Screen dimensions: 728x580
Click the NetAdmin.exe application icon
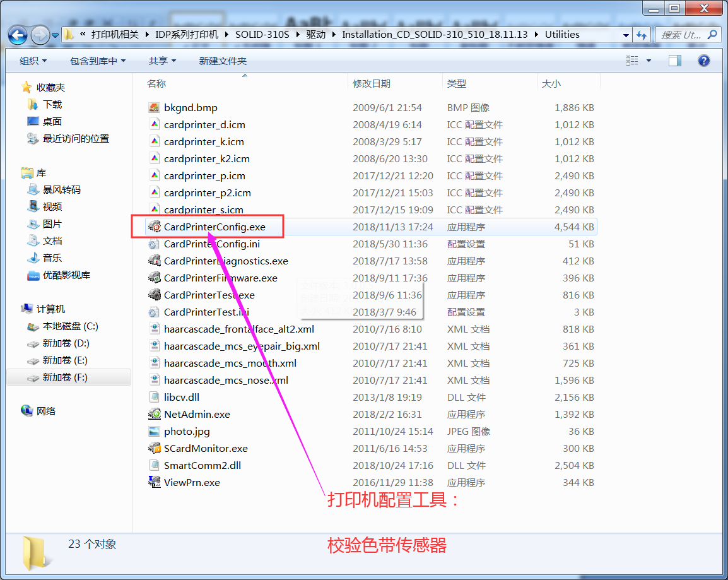pyautogui.click(x=154, y=415)
